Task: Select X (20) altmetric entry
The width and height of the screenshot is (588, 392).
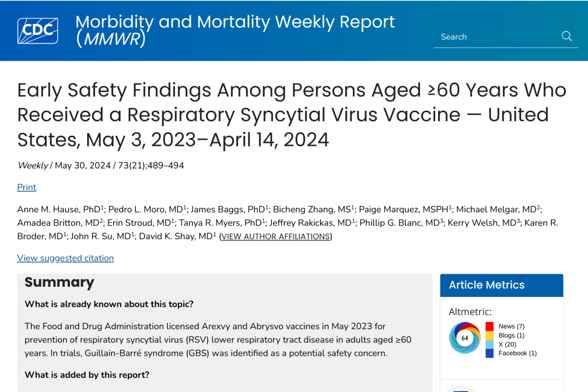Action: 507,344
